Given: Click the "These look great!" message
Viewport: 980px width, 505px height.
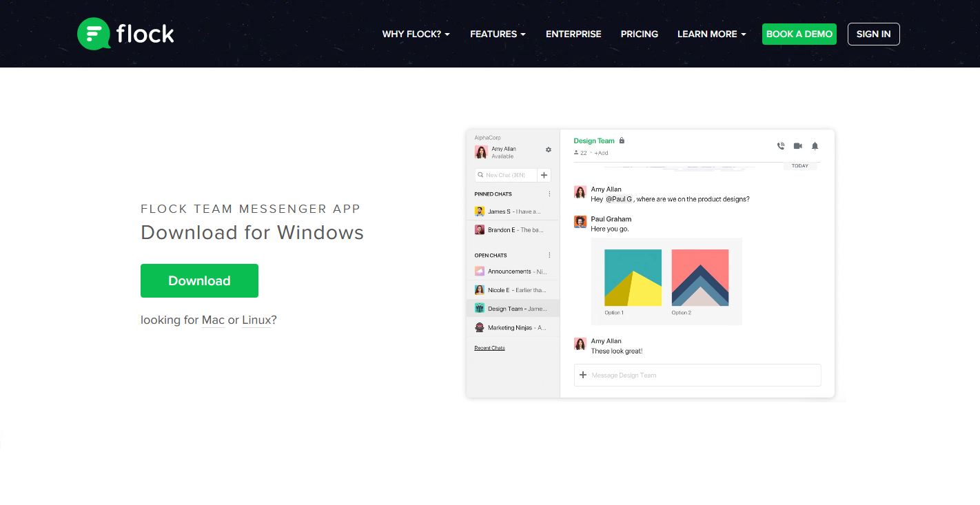Looking at the screenshot, I should tap(617, 351).
